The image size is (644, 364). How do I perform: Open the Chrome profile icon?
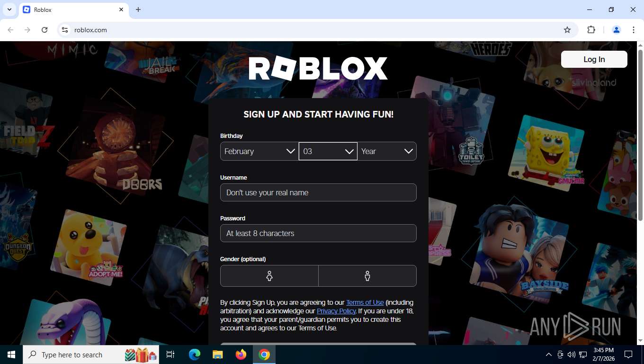click(x=617, y=30)
